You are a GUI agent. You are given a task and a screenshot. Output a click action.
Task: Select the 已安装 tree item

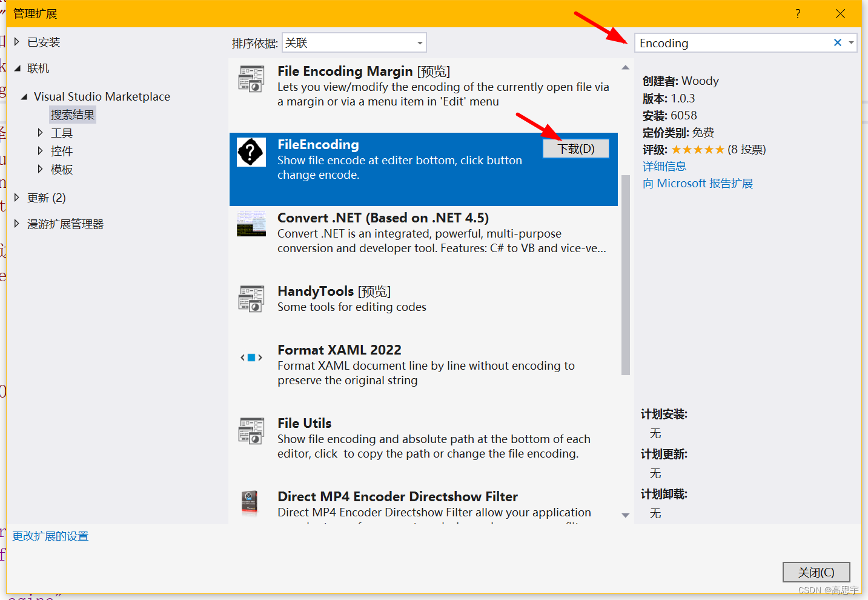[44, 42]
